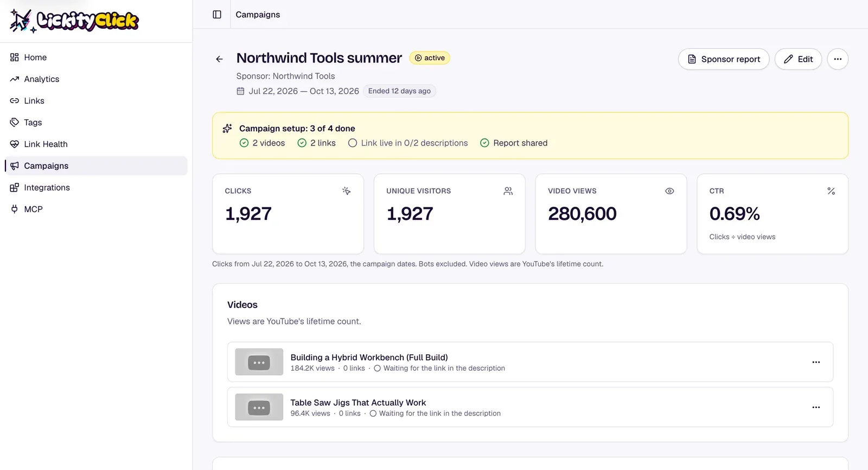Select Campaigns in the sidebar

pos(96,166)
